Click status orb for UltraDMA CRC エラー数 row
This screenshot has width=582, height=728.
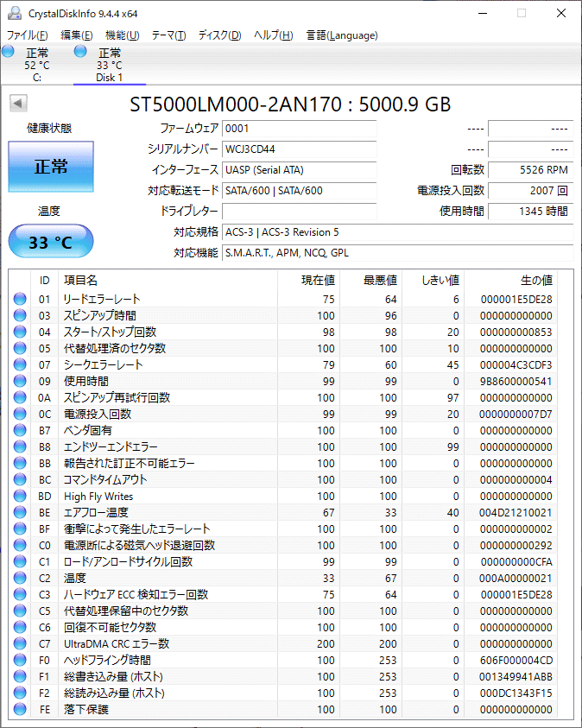tap(20, 643)
